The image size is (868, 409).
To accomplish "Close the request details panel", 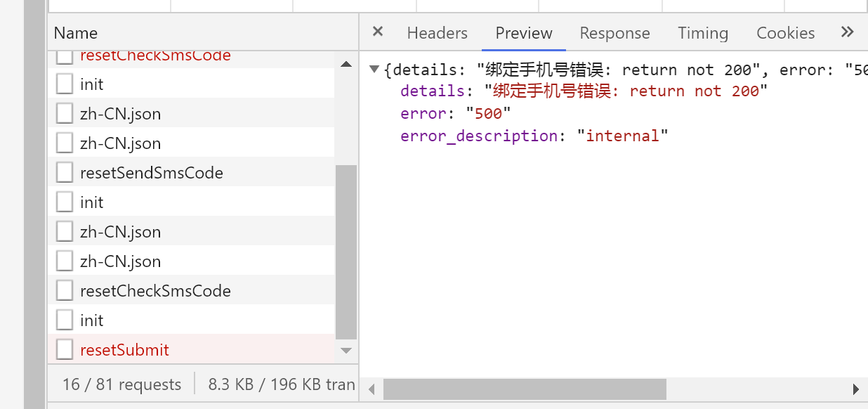I will 378,32.
